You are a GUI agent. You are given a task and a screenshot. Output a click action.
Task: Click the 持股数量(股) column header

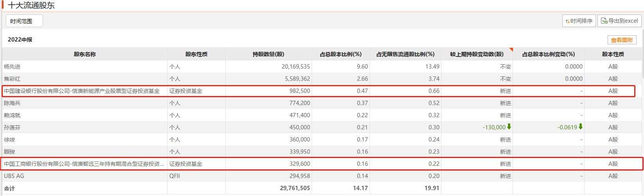click(269, 54)
